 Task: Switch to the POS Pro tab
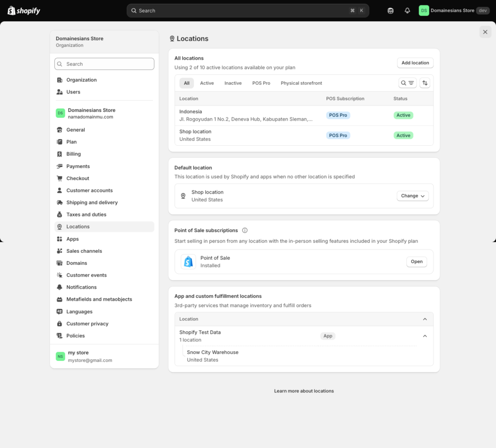261,83
